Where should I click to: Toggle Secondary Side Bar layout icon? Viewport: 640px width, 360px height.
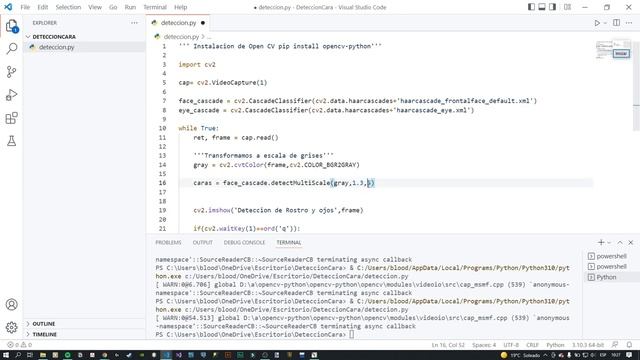552,7
